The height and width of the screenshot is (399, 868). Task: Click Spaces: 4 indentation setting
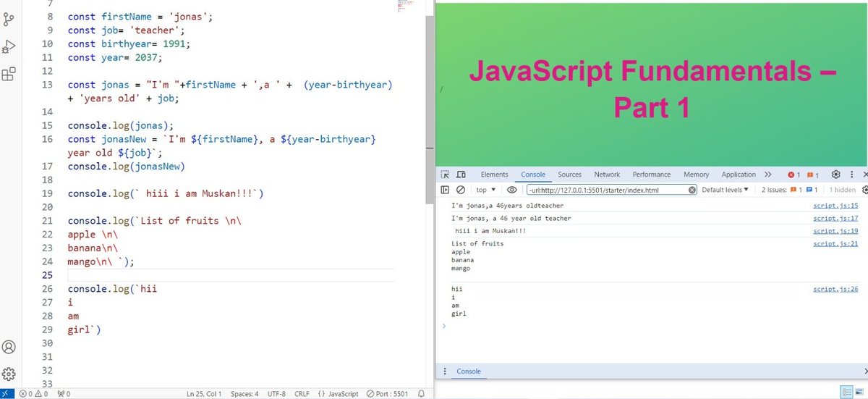[x=244, y=394]
